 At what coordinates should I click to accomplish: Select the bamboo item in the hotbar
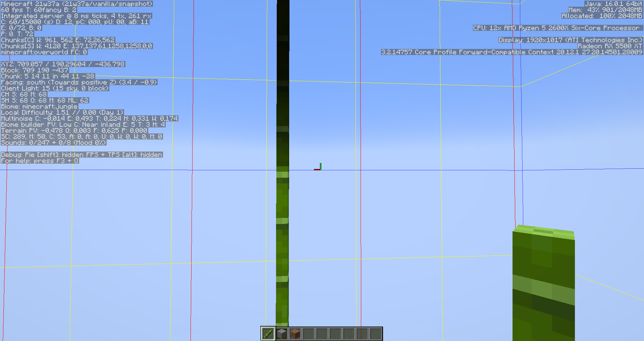click(x=268, y=334)
